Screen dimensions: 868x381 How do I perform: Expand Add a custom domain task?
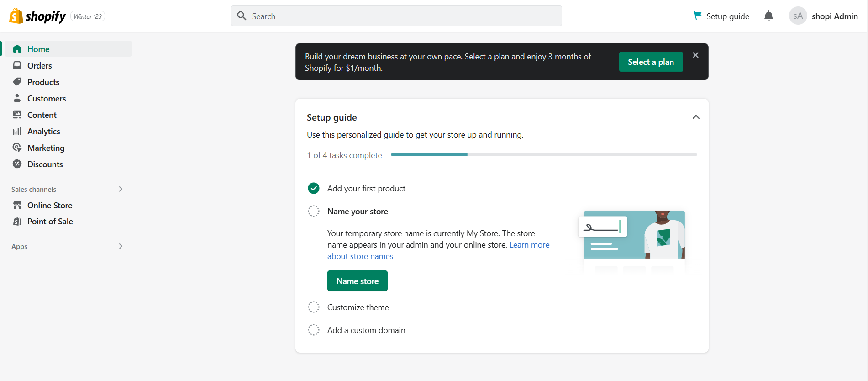(x=366, y=330)
